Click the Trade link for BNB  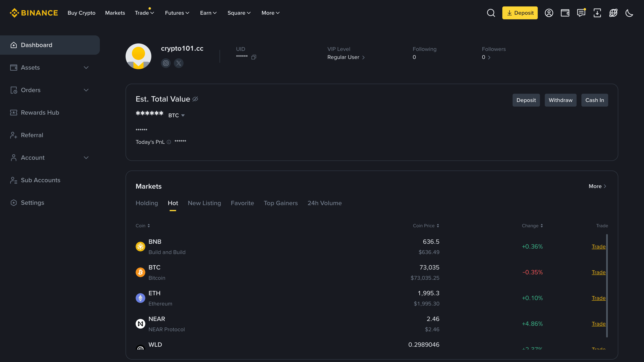[599, 247]
